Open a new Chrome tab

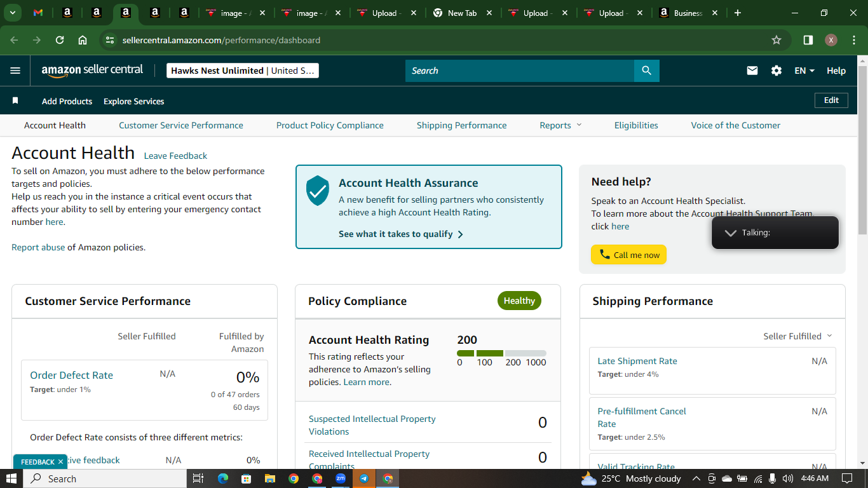click(738, 13)
